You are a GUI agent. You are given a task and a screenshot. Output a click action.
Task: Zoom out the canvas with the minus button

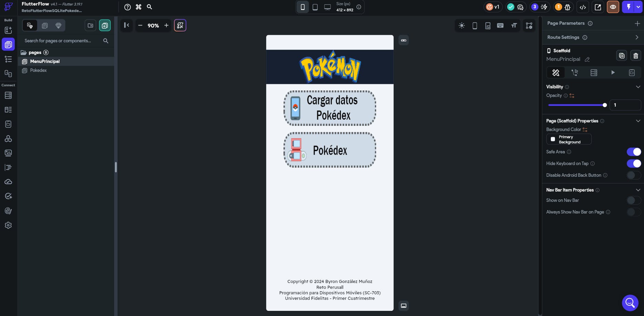point(140,25)
